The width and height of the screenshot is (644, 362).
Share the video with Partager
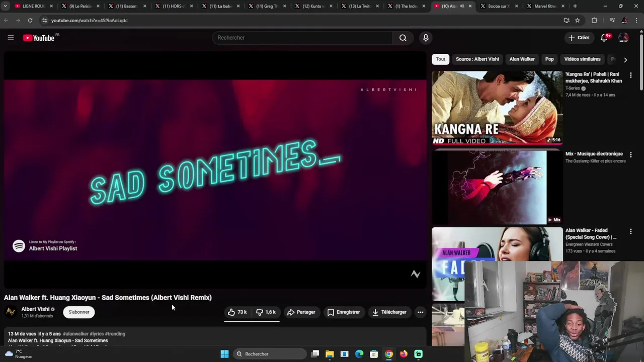tap(301, 312)
